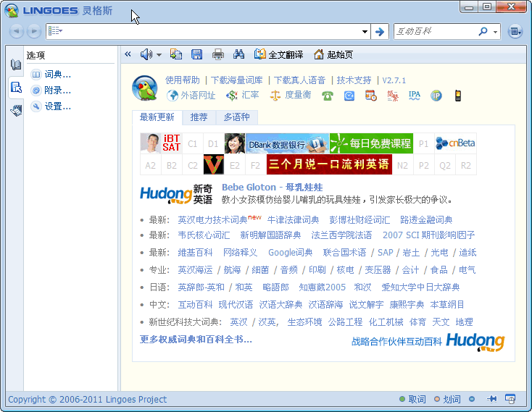Open 维基百科 dictionary link
The image size is (532, 412).
tap(196, 253)
